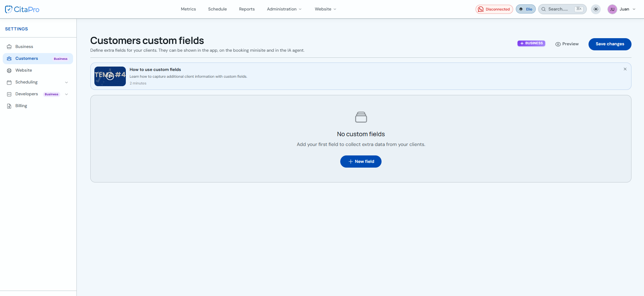Image resolution: width=644 pixels, height=296 pixels.
Task: Click the Scheduling calendar icon
Action: click(9, 82)
